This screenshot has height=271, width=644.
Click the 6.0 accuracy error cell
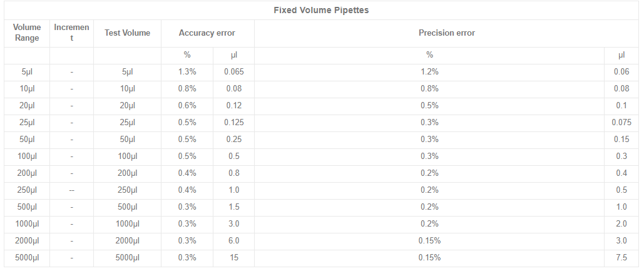233,241
